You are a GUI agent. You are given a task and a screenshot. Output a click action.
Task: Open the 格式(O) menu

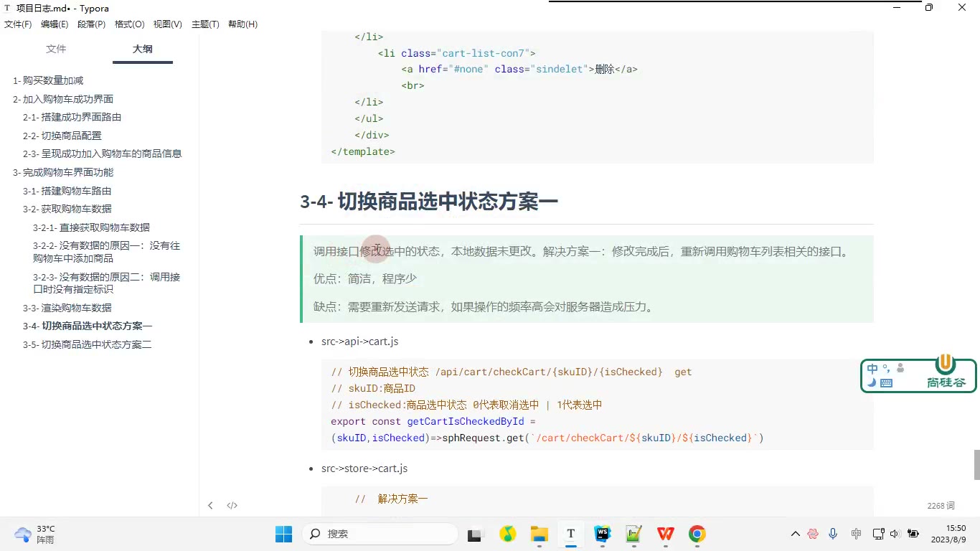[130, 24]
